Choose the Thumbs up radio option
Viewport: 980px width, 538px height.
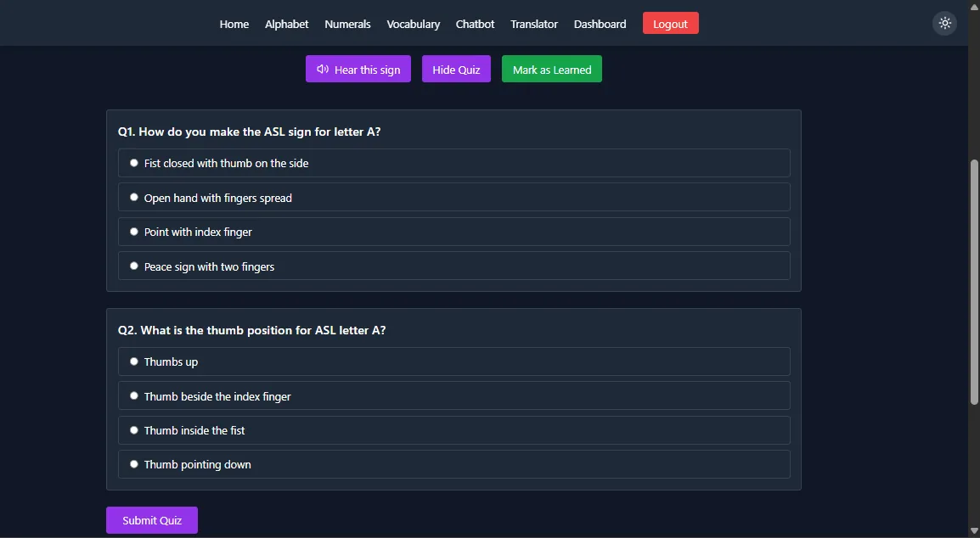[x=133, y=361]
